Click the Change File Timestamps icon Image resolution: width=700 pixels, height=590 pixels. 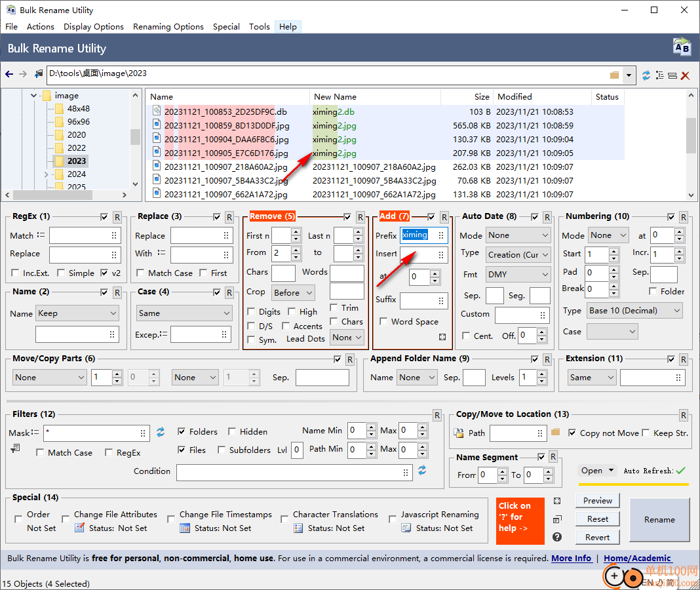(x=185, y=528)
